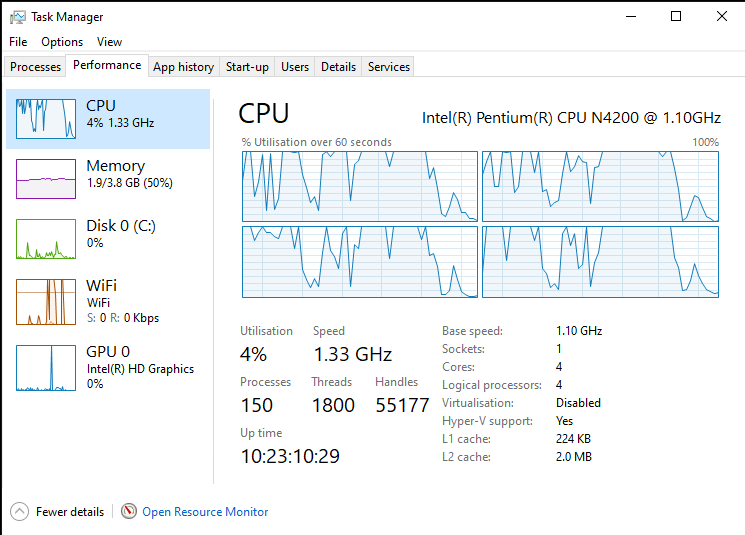Viewport: 745px width, 535px height.
Task: Collapse view with Fewer details arrow icon
Action: (19, 512)
